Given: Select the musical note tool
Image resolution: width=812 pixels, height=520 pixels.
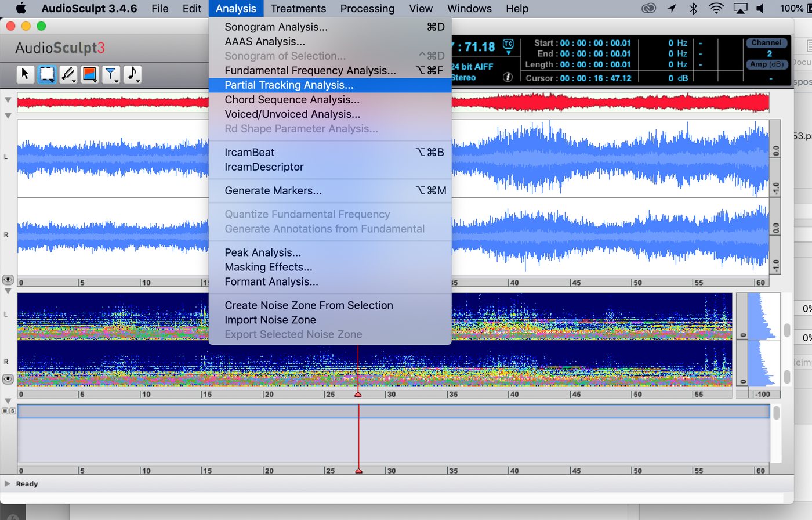Looking at the screenshot, I should click(132, 74).
